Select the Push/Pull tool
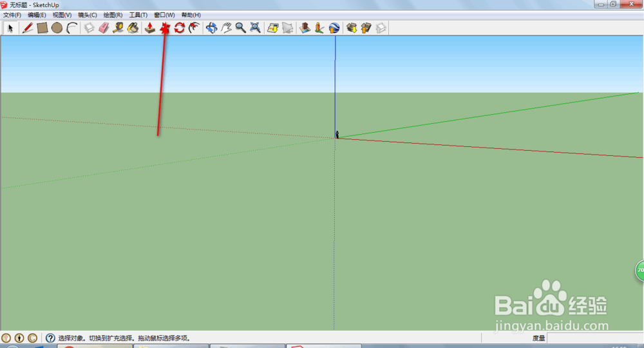 pyautogui.click(x=150, y=28)
